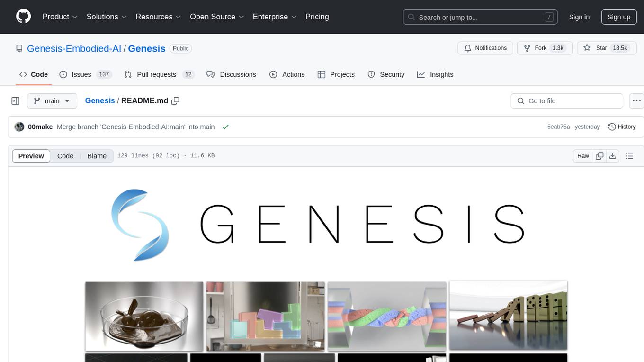Image resolution: width=644 pixels, height=362 pixels.
Task: Open the Issues tab
Action: pos(85,74)
